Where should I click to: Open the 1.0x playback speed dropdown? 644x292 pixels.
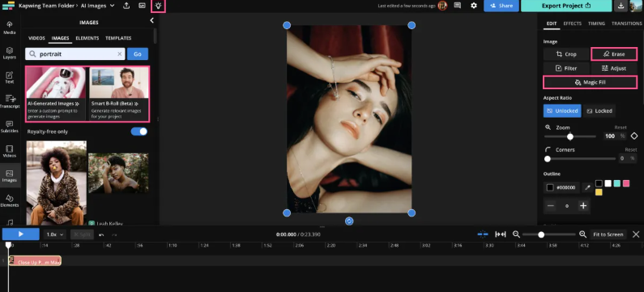(x=54, y=234)
